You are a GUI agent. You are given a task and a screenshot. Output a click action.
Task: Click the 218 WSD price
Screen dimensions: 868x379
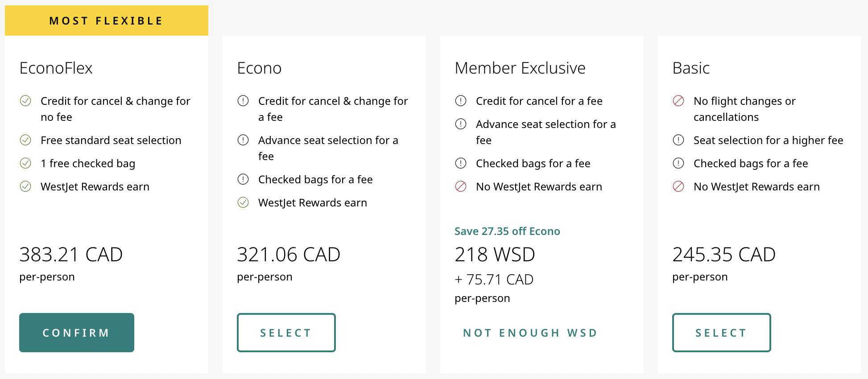(x=495, y=255)
